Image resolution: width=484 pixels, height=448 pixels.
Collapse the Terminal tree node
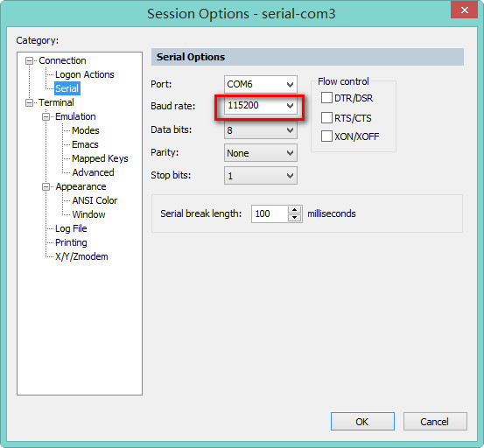30,102
